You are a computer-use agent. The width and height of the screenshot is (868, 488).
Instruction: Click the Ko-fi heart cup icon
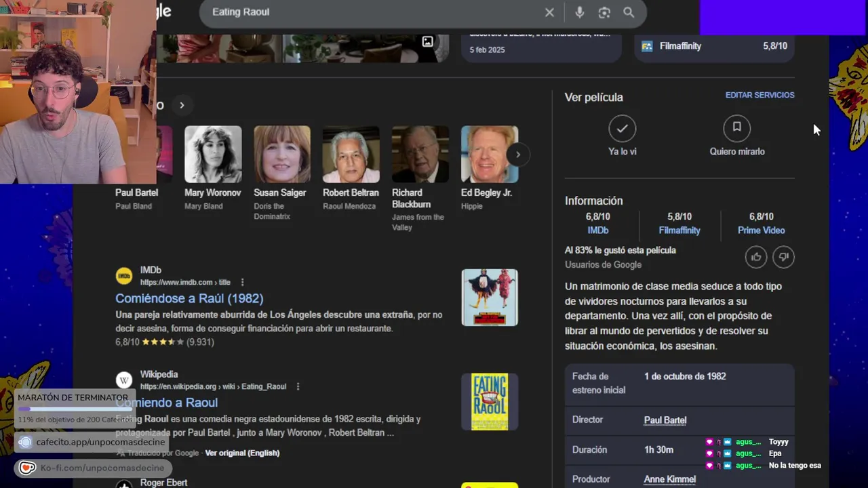(26, 468)
